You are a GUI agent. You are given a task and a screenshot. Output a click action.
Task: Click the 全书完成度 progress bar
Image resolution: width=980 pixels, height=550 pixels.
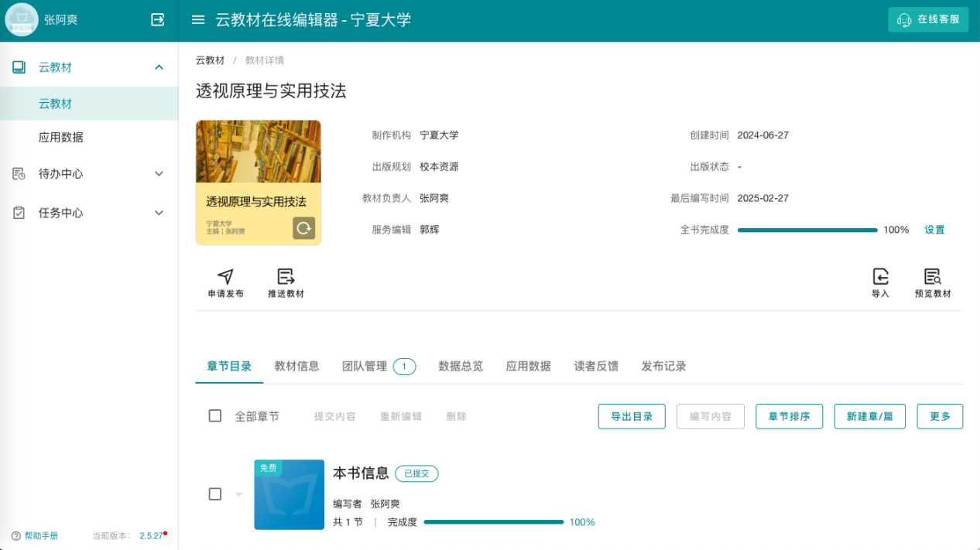[x=807, y=229]
